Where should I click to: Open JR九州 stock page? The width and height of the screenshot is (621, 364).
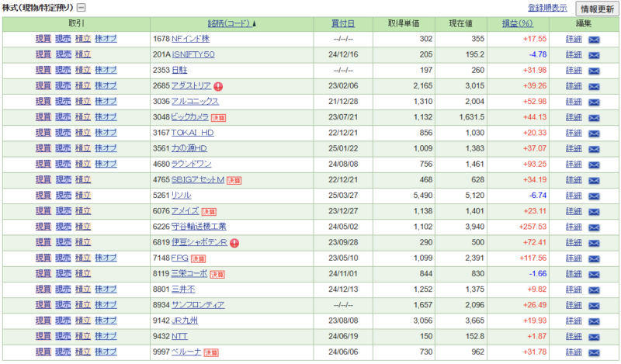point(184,321)
